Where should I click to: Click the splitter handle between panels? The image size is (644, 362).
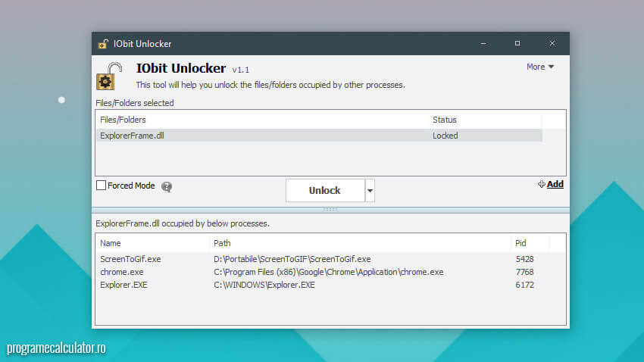point(330,209)
